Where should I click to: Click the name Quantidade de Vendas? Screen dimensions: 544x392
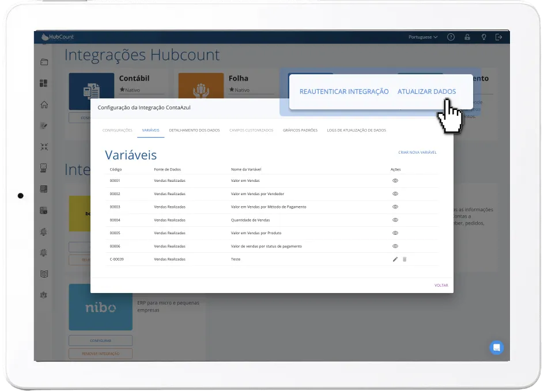(250, 220)
